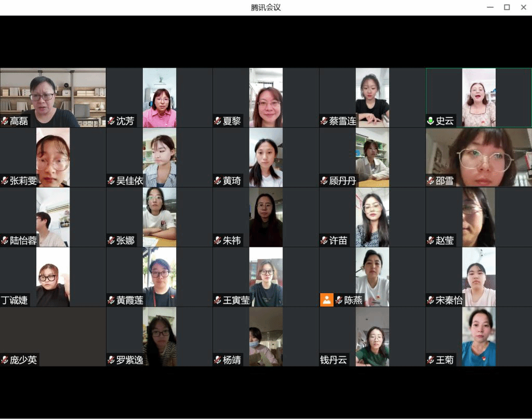Click the muted mic icon beside 邵雪
The width and height of the screenshot is (532, 419).
point(431,180)
